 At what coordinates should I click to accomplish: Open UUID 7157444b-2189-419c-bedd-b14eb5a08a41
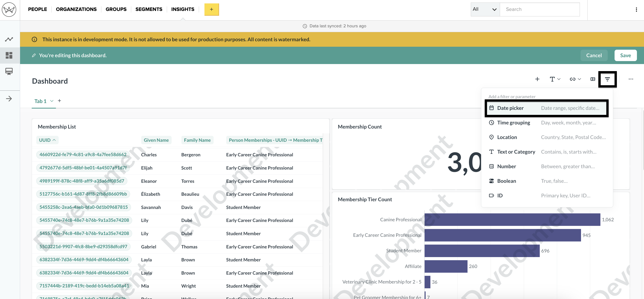[x=84, y=286]
